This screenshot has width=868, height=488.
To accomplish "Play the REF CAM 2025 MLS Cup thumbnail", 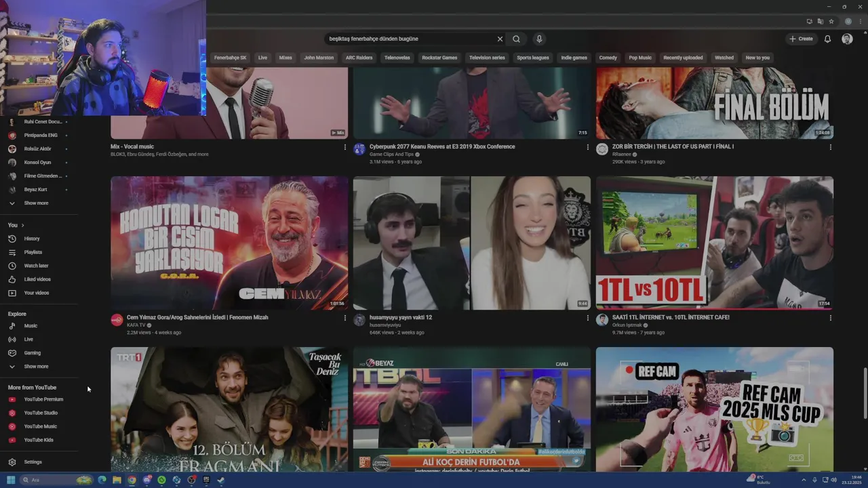I will pos(715,409).
